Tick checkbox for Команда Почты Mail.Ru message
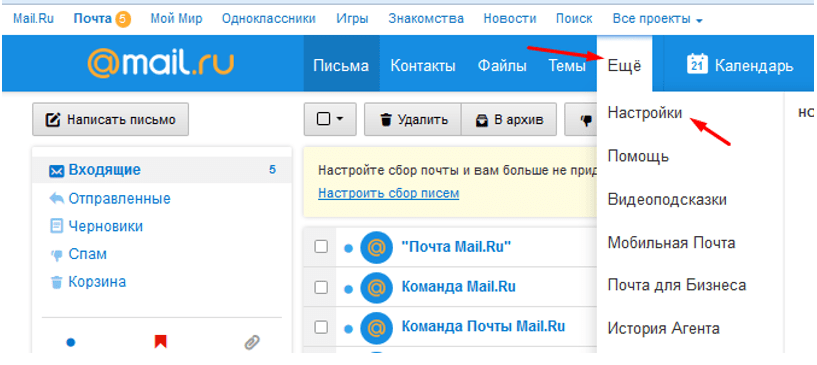 click(x=321, y=327)
